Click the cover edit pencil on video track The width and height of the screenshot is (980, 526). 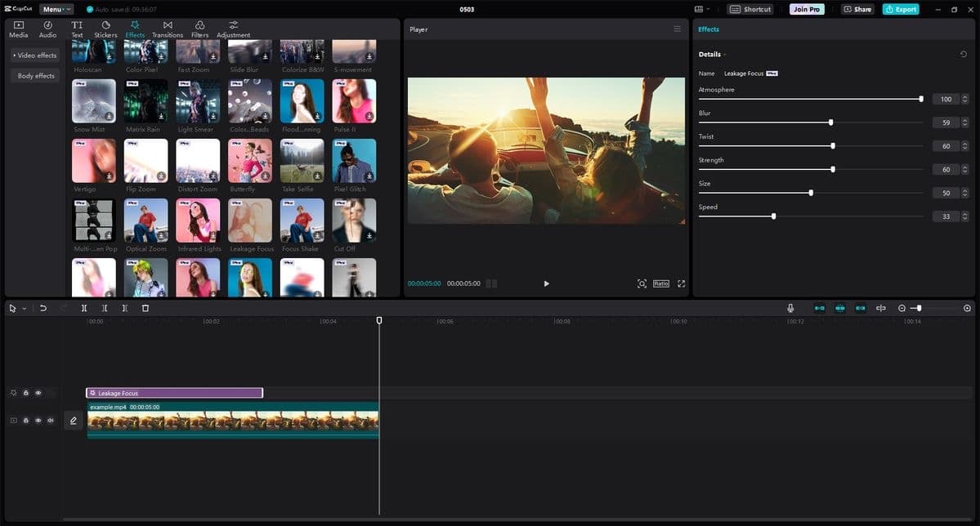pos(73,421)
